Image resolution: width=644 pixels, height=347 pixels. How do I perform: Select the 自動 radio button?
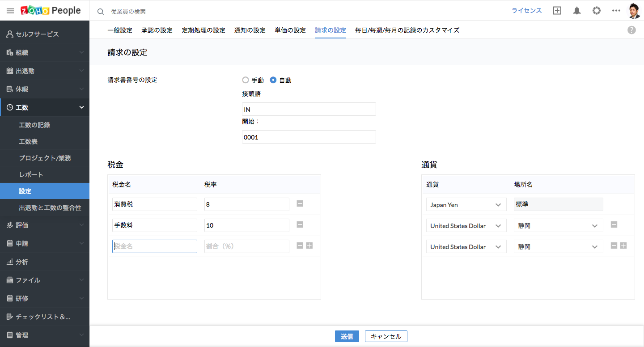tap(273, 80)
